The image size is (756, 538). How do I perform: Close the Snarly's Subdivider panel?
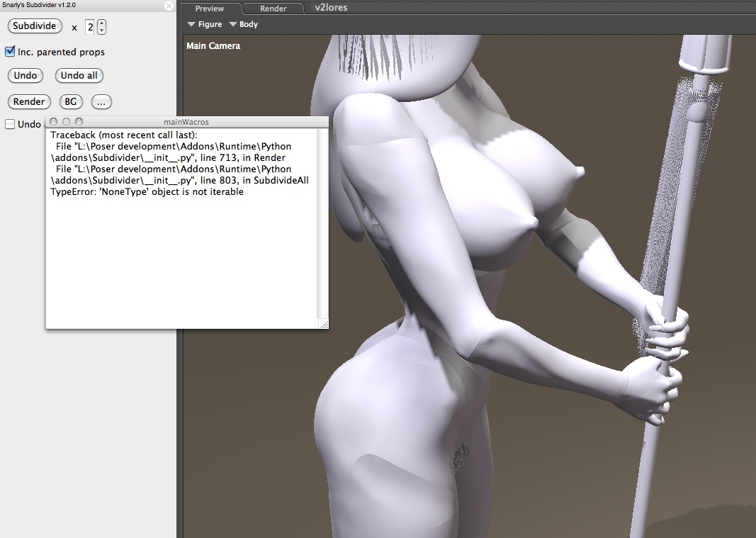(169, 6)
